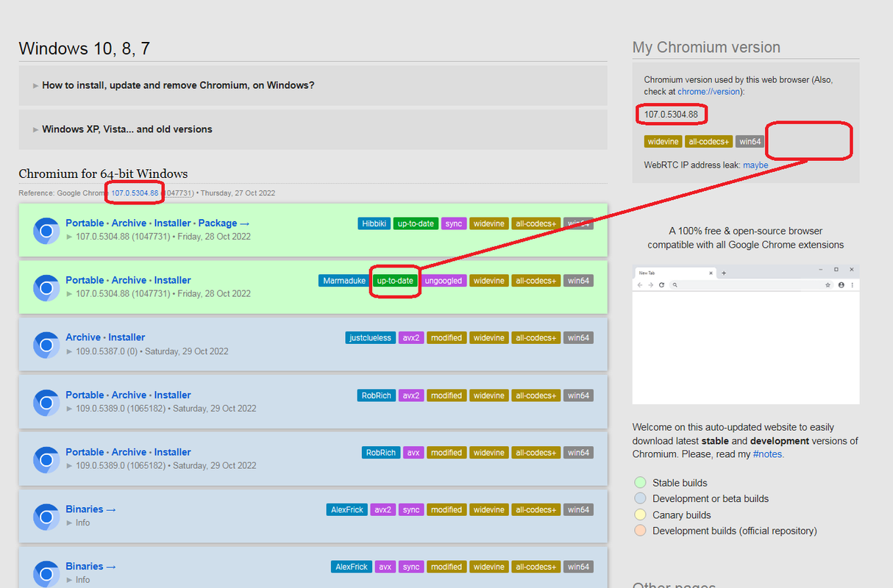Click the 'Windows 10, 8, 7' heading
893x588 pixels.
click(x=85, y=49)
